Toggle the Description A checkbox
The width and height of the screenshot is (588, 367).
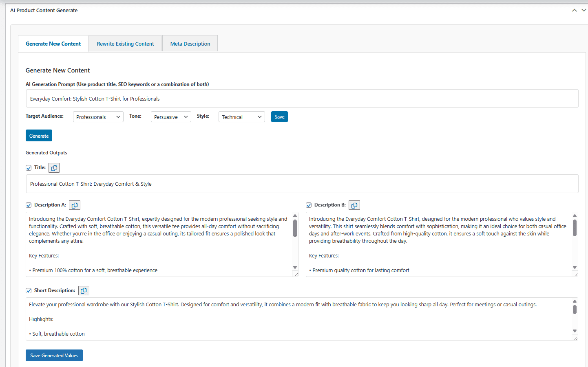pos(29,205)
